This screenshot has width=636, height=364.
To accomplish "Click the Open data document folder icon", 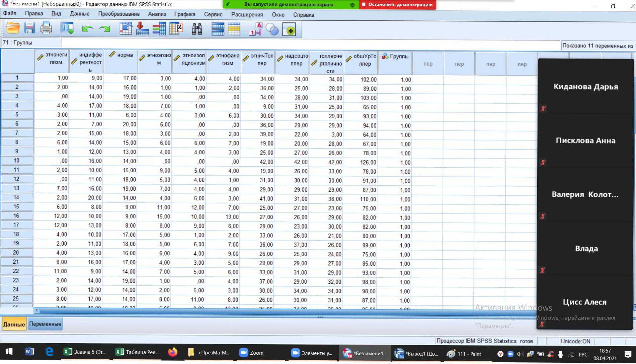I will point(13,29).
